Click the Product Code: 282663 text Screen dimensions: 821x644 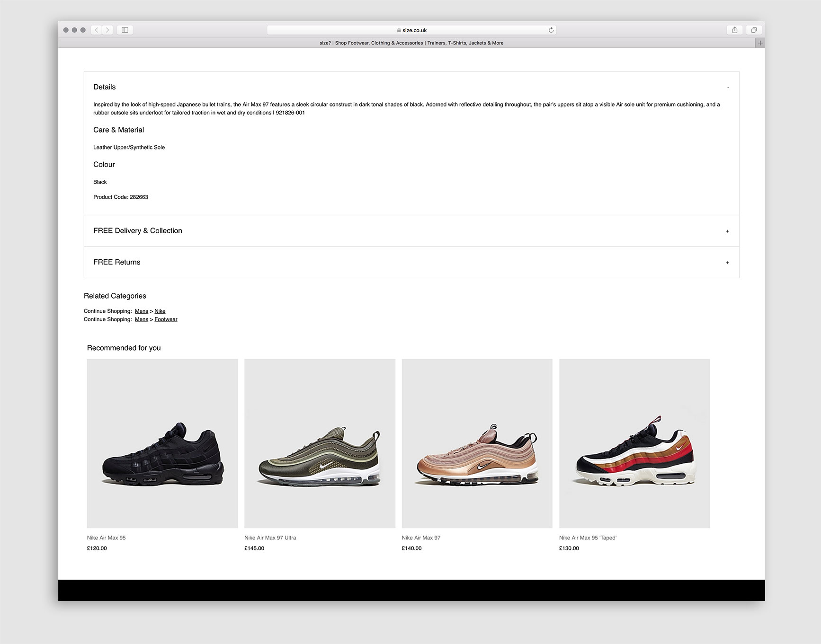point(121,197)
